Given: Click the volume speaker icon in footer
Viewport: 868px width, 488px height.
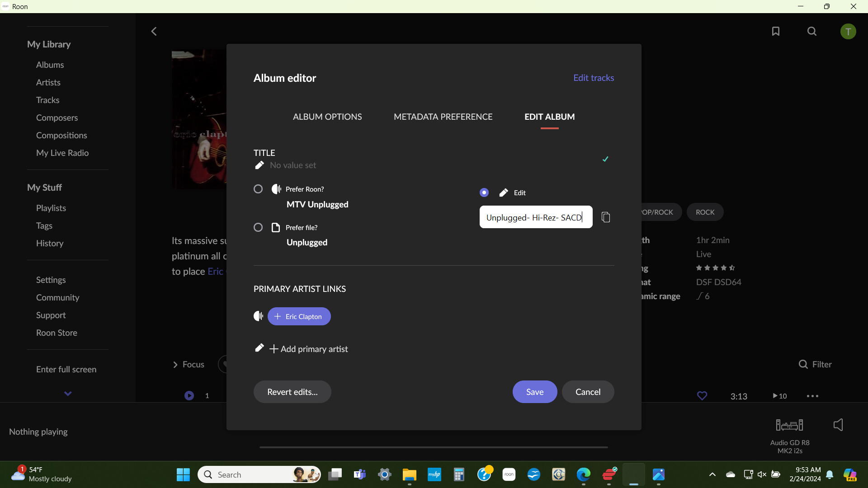Looking at the screenshot, I should click(838, 425).
